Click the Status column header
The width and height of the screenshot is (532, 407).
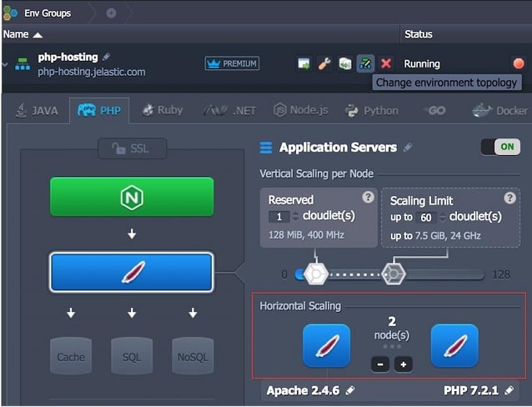[x=419, y=34]
